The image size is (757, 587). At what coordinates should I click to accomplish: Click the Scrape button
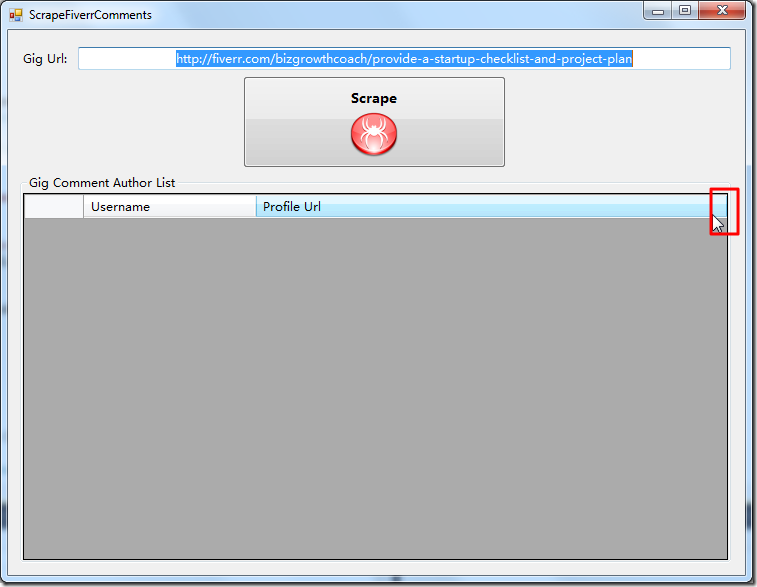374,122
